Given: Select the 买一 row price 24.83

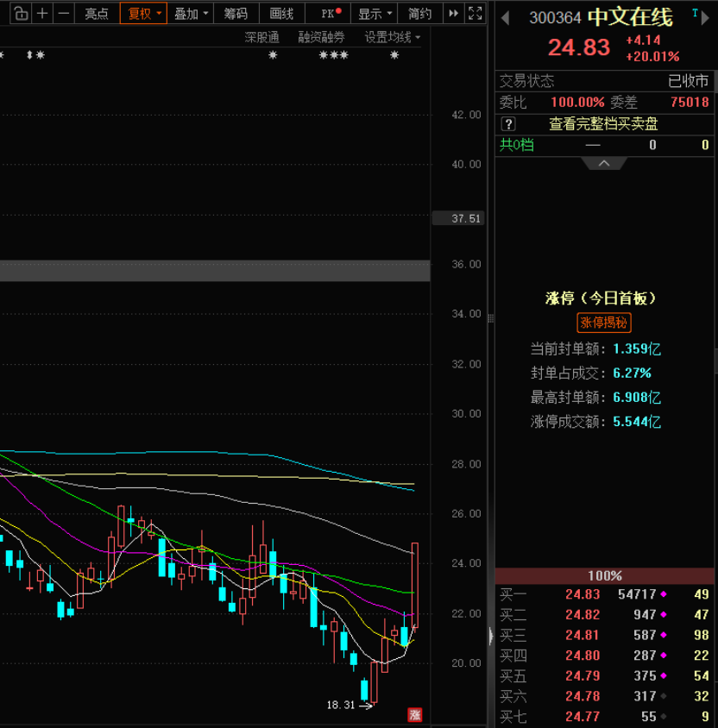Looking at the screenshot, I should tap(583, 594).
